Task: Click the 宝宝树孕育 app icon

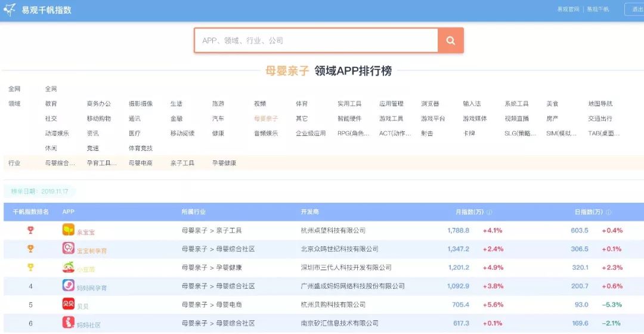Action: pos(68,248)
